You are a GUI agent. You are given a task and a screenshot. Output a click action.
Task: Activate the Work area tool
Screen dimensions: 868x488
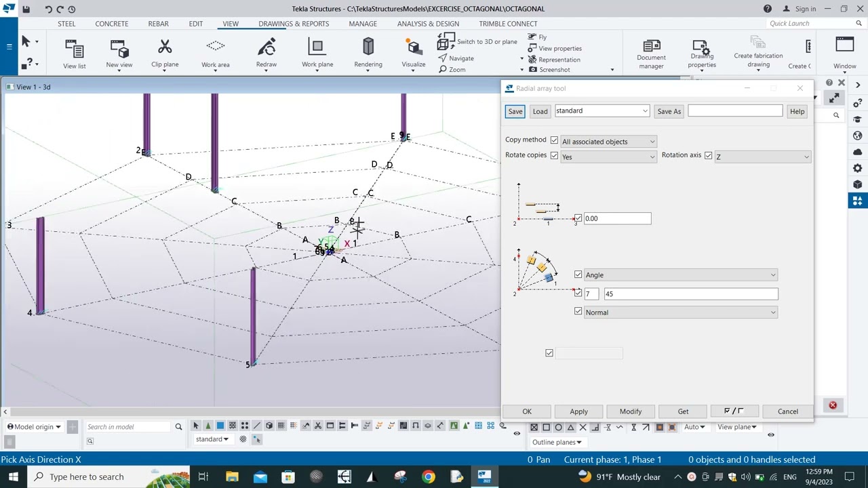pyautogui.click(x=215, y=54)
